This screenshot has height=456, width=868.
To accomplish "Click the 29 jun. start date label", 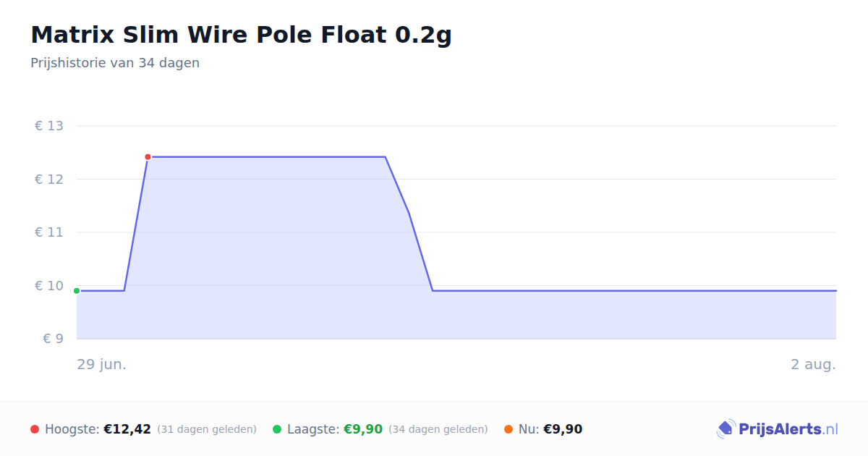I will pos(102,364).
